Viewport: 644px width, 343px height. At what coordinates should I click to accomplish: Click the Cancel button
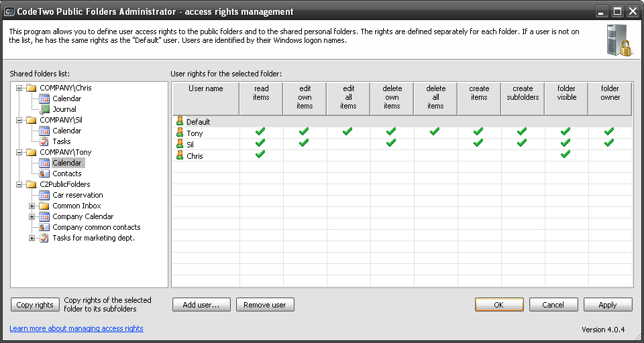[x=553, y=305]
